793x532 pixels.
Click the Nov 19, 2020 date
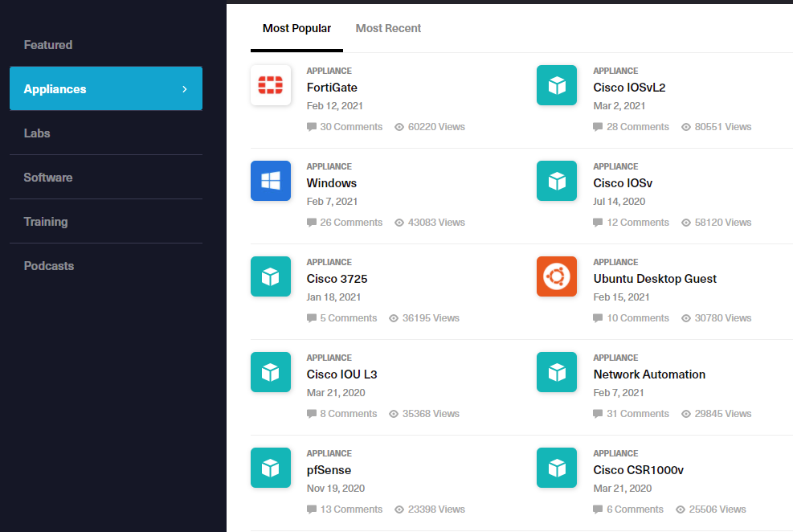click(x=335, y=489)
